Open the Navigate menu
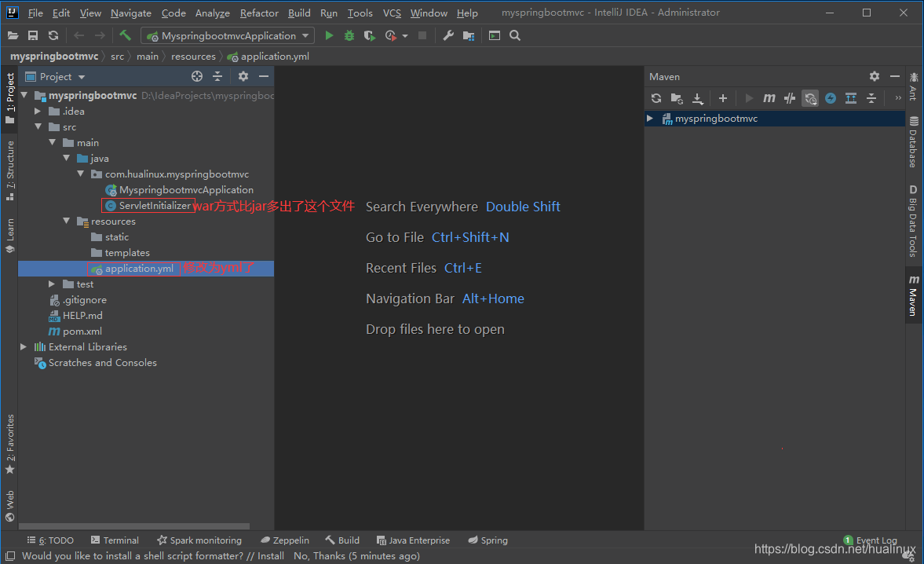Screen dimensions: 924x564 click(x=131, y=13)
